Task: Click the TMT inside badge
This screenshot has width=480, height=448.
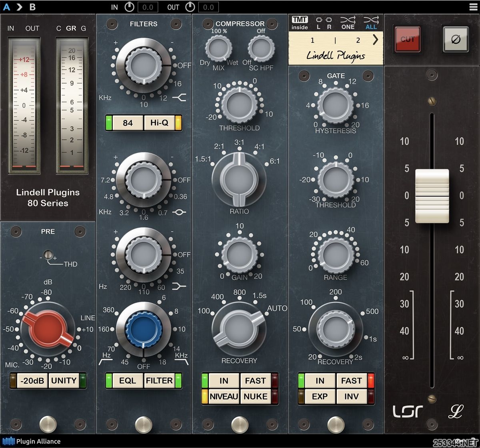Action: pos(300,23)
